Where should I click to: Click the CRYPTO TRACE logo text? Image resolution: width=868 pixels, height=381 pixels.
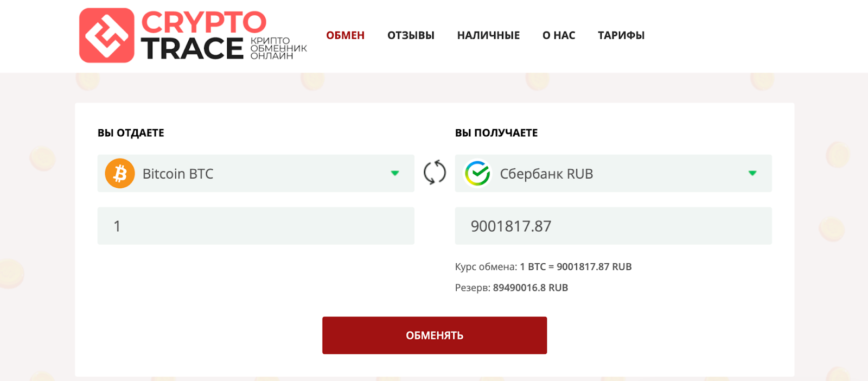[x=203, y=35]
